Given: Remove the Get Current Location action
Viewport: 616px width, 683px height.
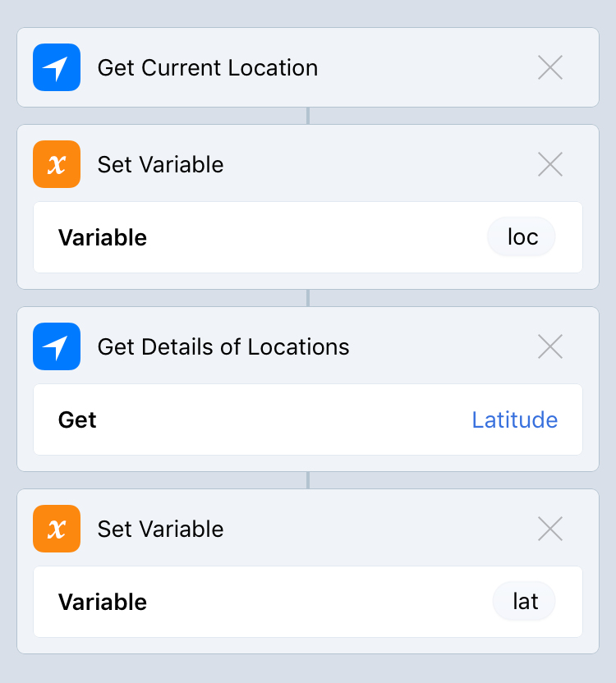Looking at the screenshot, I should (549, 67).
